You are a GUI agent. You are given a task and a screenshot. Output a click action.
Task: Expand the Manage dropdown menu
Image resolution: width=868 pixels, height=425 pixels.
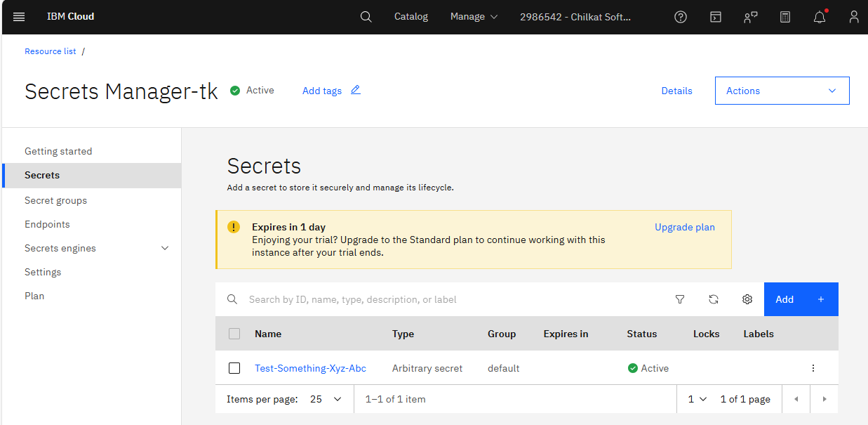click(x=474, y=17)
